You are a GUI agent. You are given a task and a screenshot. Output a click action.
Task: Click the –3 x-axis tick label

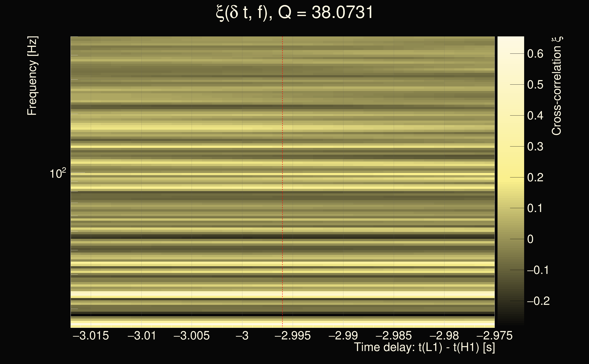(x=242, y=336)
